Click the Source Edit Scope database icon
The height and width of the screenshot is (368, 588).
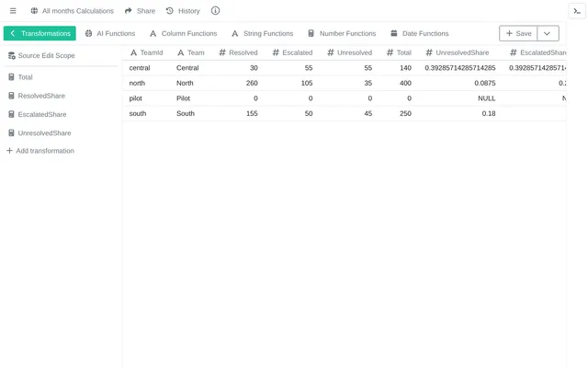coord(12,55)
